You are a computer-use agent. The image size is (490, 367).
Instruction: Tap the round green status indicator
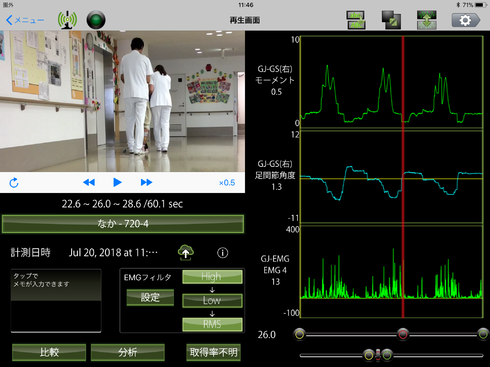point(96,20)
